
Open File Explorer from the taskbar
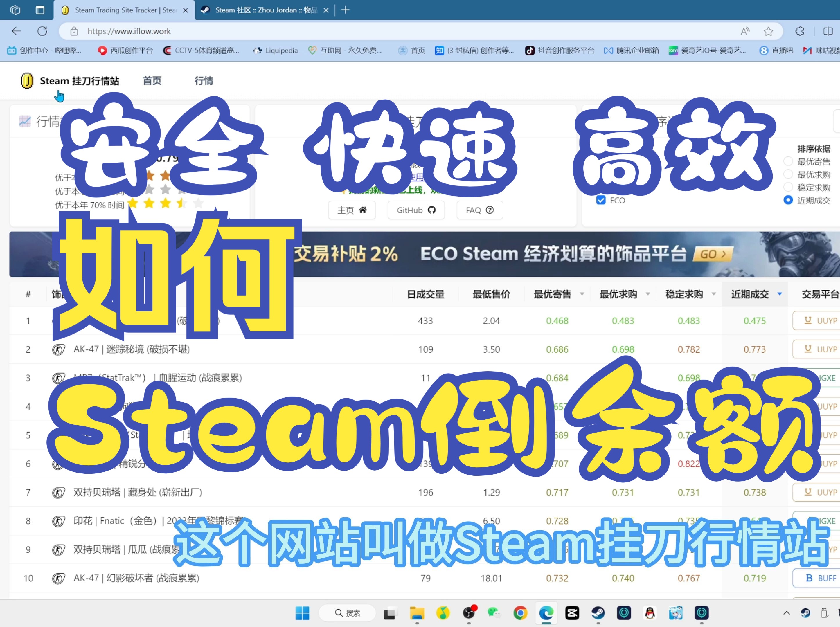pyautogui.click(x=417, y=613)
